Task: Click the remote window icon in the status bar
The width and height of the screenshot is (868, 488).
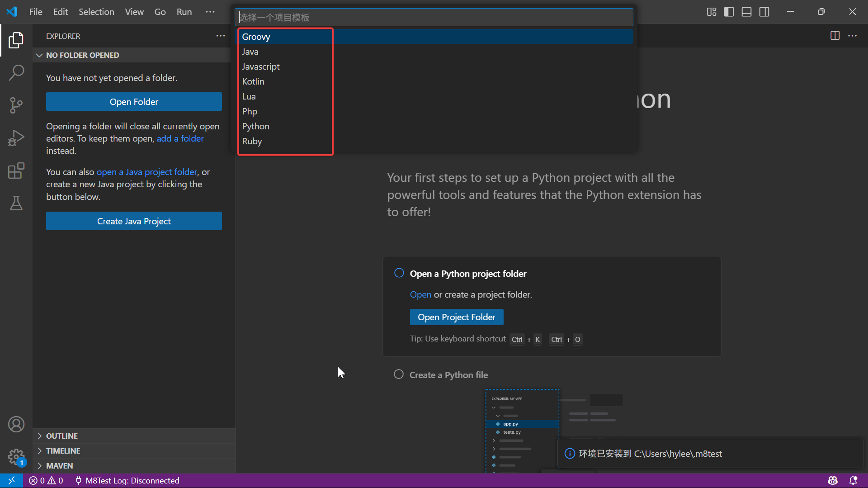Action: point(11,480)
